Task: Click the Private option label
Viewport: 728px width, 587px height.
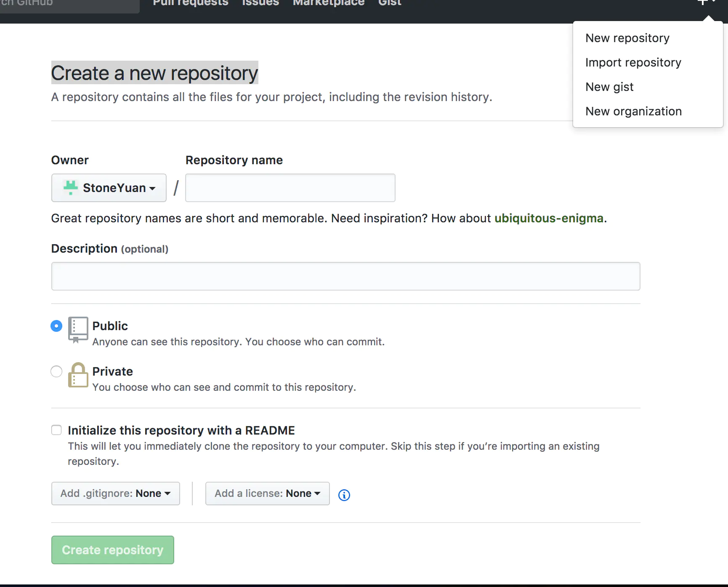Action: (113, 371)
